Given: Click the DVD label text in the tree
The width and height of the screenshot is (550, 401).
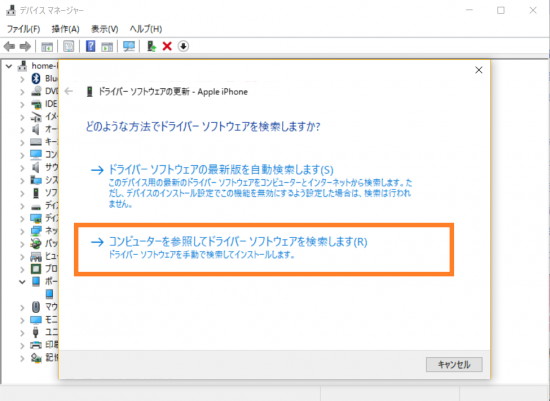Looking at the screenshot, I should 51,91.
